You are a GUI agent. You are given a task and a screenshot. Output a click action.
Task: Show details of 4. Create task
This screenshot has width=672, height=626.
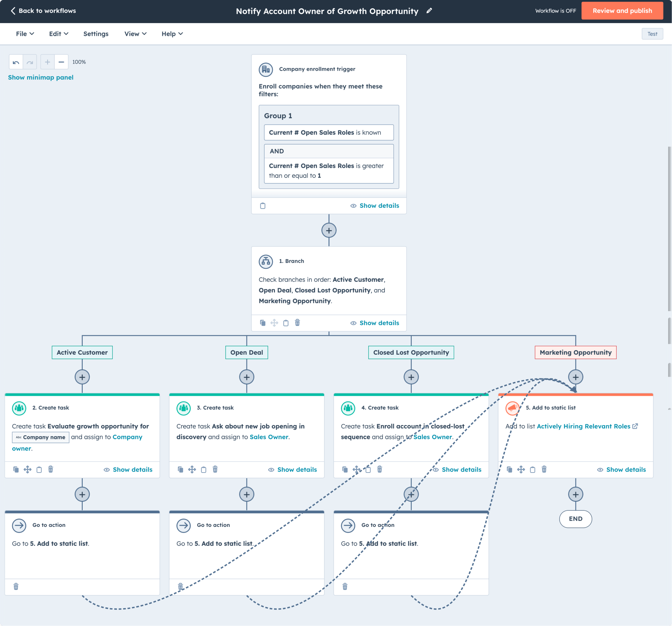tap(461, 470)
